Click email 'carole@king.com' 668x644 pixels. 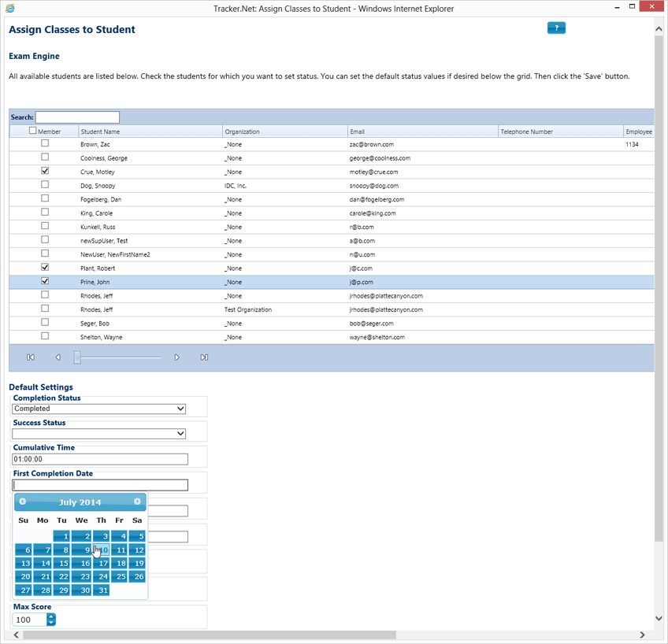pos(373,213)
